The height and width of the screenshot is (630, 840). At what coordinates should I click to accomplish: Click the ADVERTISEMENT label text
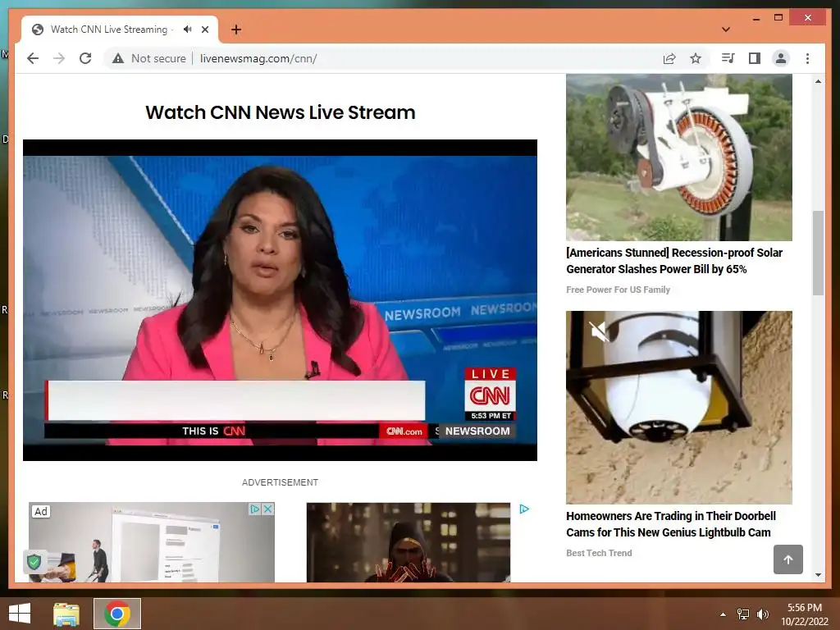click(280, 482)
